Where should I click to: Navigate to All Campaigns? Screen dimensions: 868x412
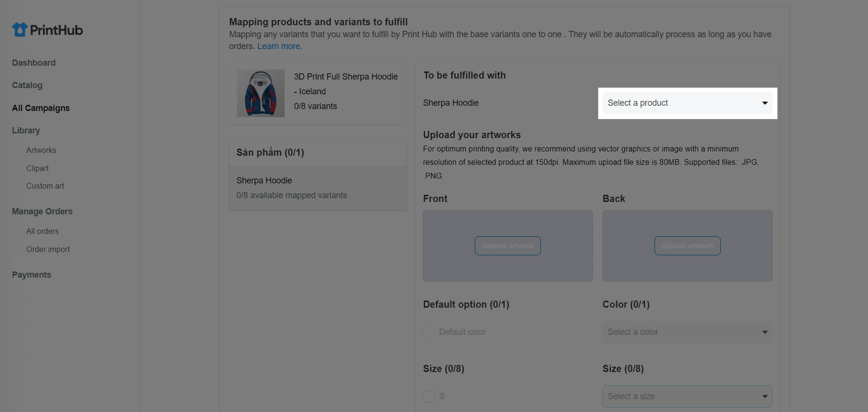41,108
